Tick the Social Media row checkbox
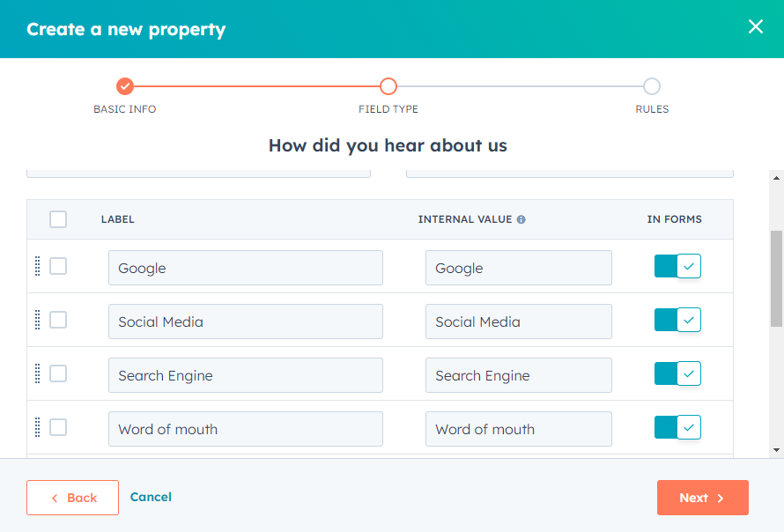The image size is (784, 532). (x=58, y=320)
